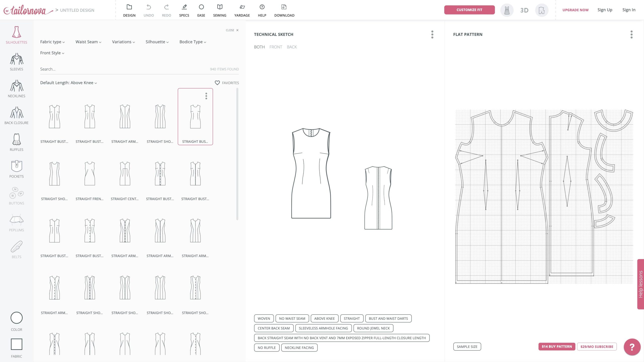644x362 pixels.
Task: Open the Default Length: Above Knee dropdown
Action: 68,83
